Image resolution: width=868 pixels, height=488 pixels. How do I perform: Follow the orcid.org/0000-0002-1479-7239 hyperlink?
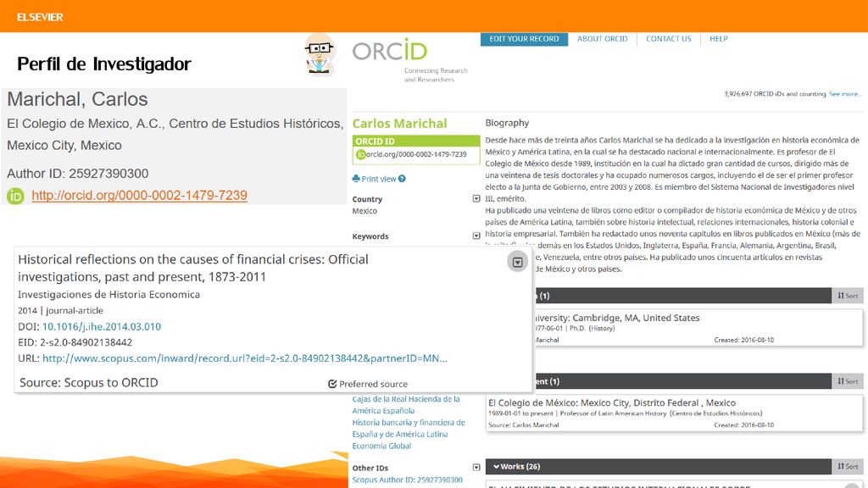click(140, 196)
